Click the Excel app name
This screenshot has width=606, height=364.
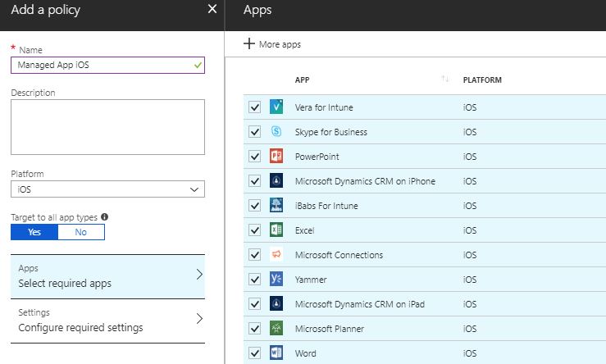coord(304,230)
